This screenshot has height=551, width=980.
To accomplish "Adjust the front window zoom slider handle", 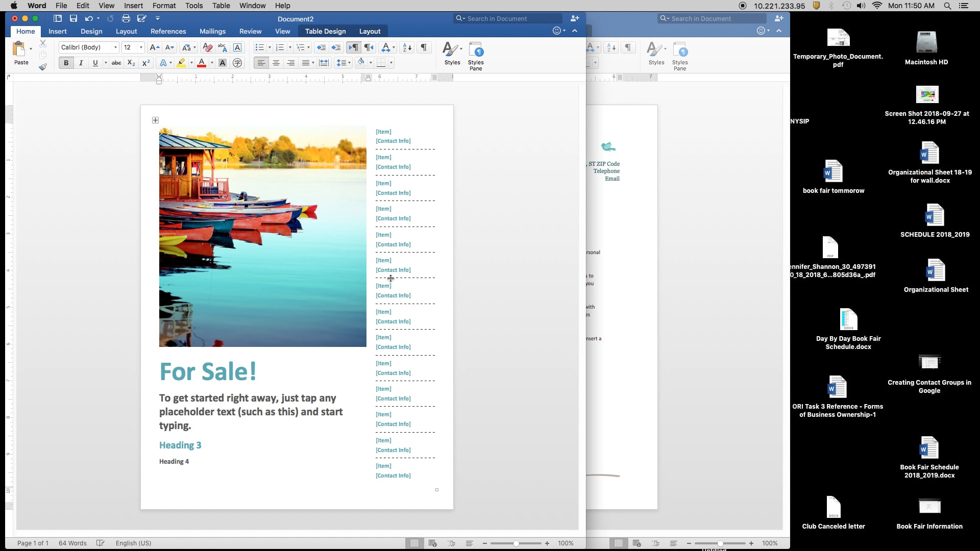I will (516, 543).
